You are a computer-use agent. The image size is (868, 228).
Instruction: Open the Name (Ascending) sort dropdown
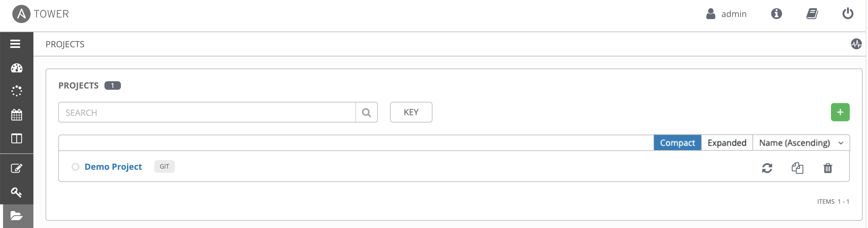click(x=801, y=143)
